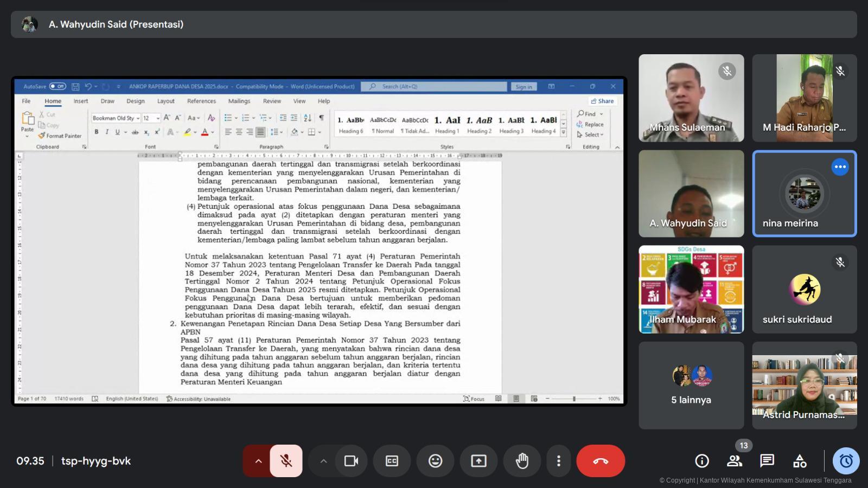868x488 pixels.
Task: Toggle Subscript formatting
Action: click(x=146, y=132)
